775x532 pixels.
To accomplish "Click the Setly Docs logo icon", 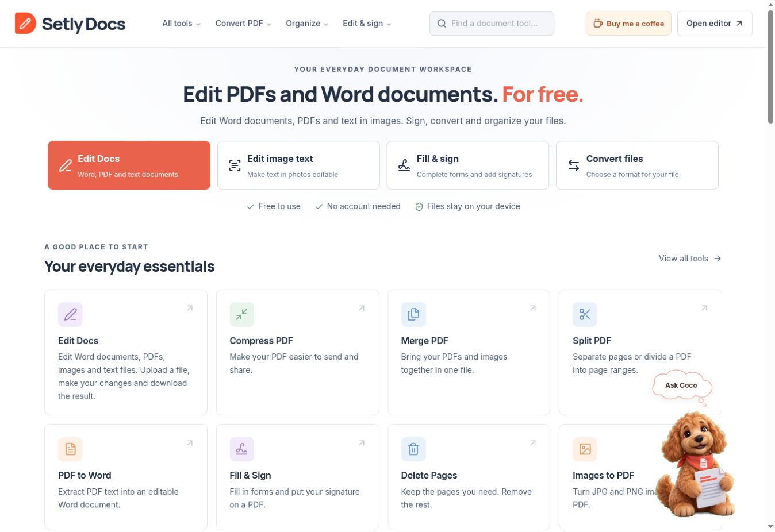I will 25,24.
